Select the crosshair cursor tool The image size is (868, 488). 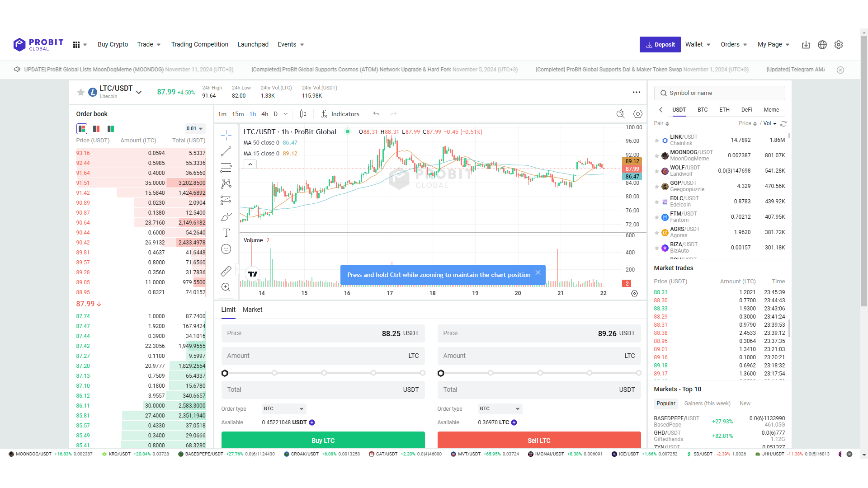click(x=226, y=135)
